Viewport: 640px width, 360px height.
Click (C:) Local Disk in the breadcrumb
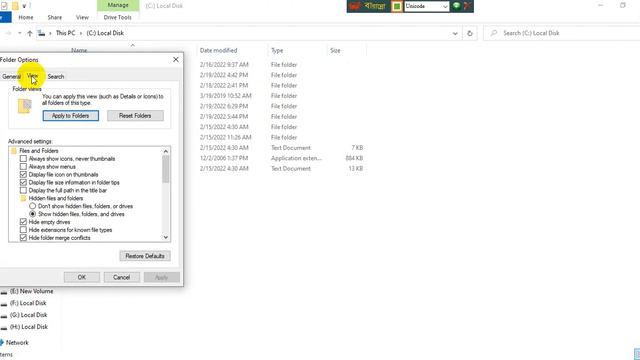[105, 33]
